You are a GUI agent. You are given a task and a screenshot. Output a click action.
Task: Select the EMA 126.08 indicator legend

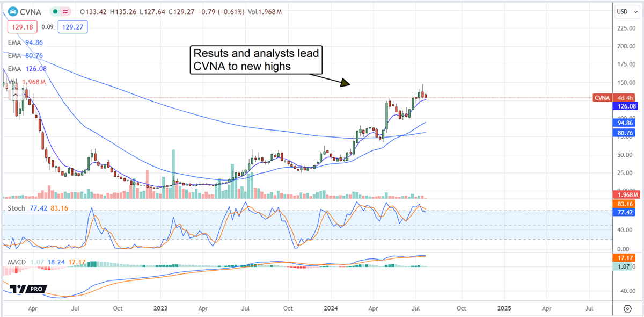click(25, 69)
